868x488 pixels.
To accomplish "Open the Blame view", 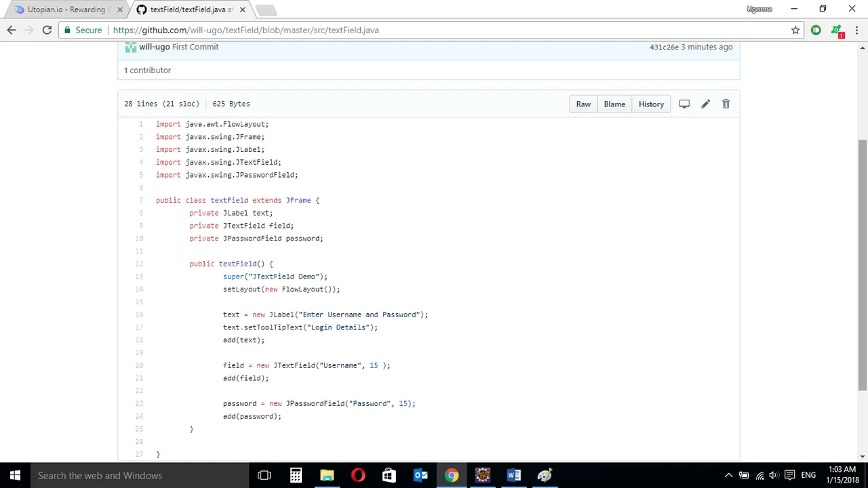I will pos(614,104).
